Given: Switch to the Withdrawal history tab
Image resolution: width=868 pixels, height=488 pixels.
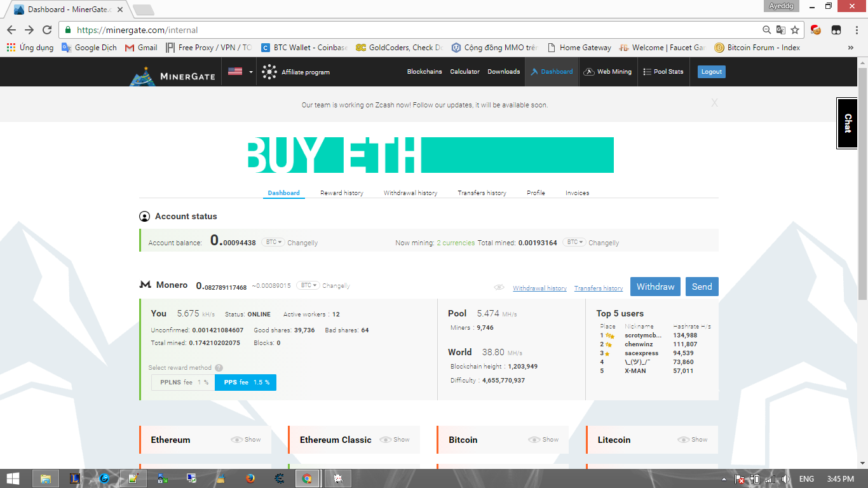Looking at the screenshot, I should click(x=410, y=193).
